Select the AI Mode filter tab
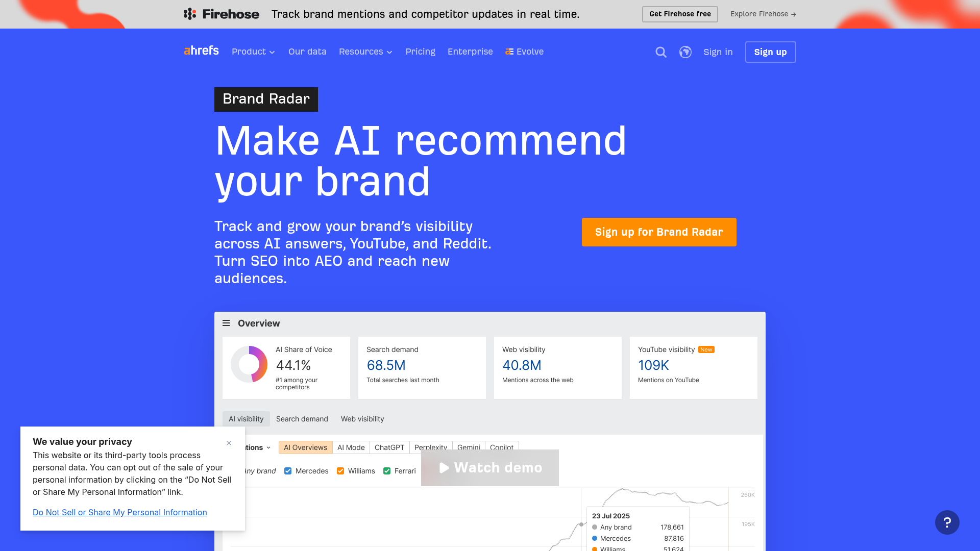The width and height of the screenshot is (980, 551). pyautogui.click(x=351, y=447)
